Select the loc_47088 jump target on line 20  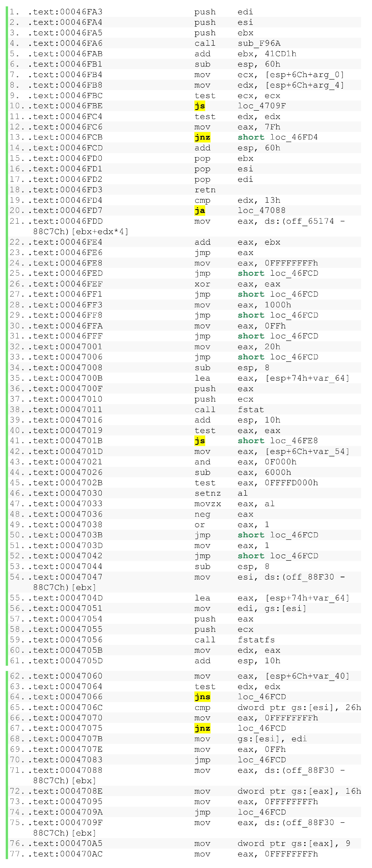262,211
